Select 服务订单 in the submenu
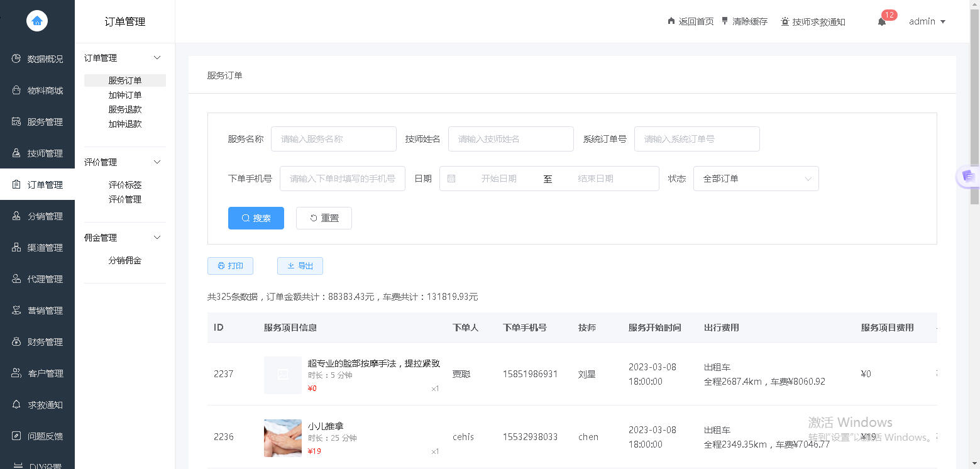Image resolution: width=980 pixels, height=469 pixels. [x=125, y=80]
